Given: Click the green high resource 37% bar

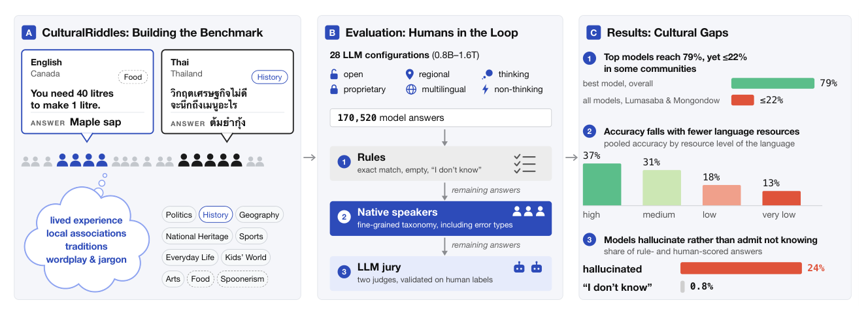Looking at the screenshot, I should click(602, 184).
